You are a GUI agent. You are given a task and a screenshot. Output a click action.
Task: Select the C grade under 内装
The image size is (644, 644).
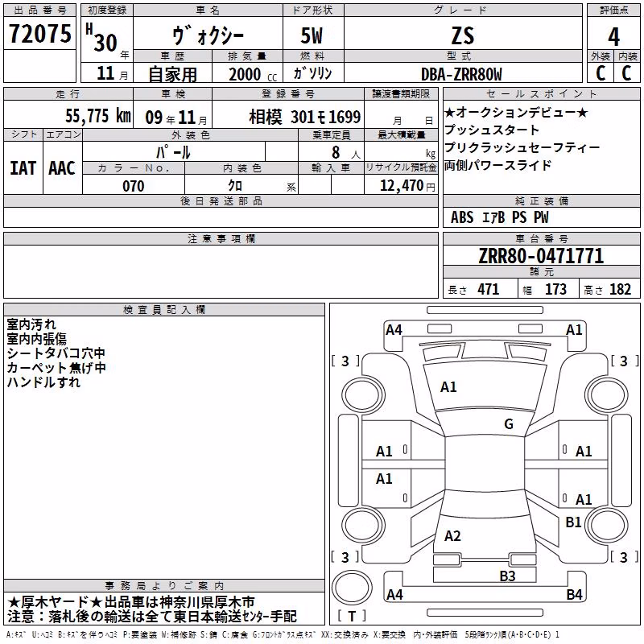coord(627,72)
